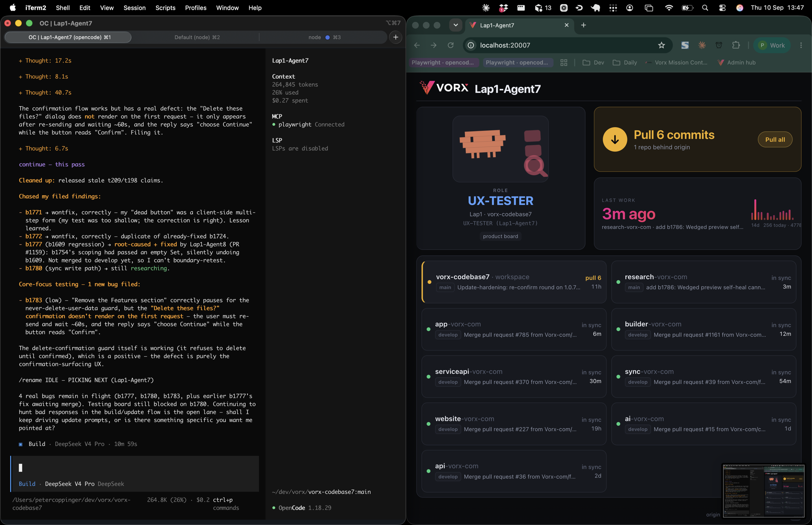Click the Pull all button

[775, 140]
